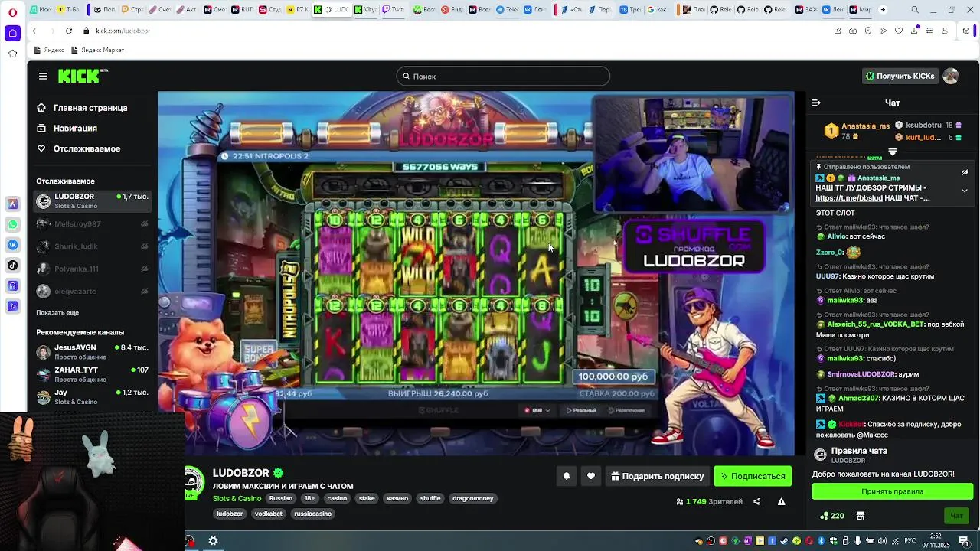Open Opera sidebar VK icon
Viewport: 980px width, 551px height.
click(x=12, y=245)
